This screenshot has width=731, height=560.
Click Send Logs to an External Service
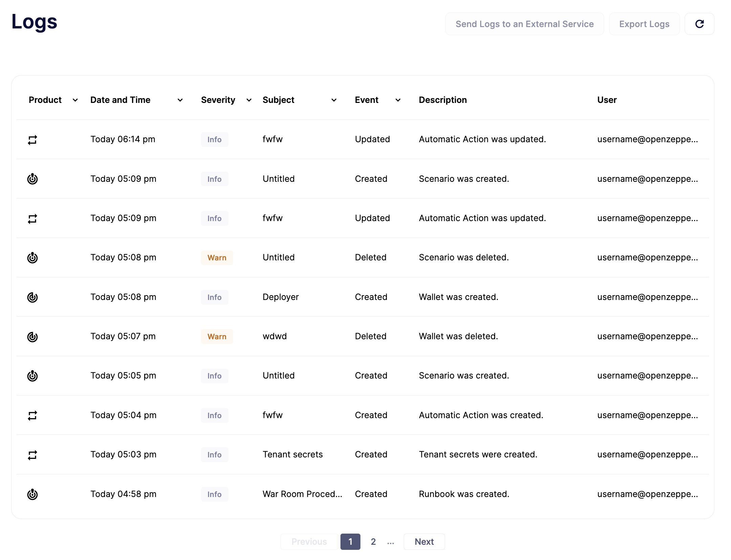[524, 24]
